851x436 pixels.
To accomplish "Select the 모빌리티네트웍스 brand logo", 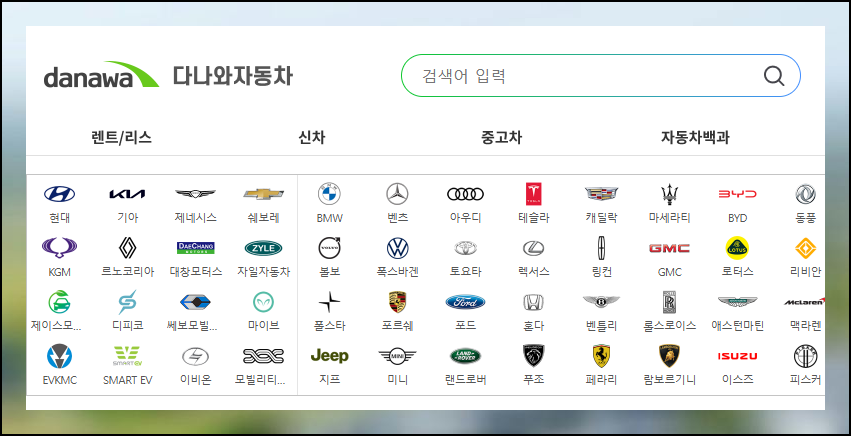I will pyautogui.click(x=264, y=356).
